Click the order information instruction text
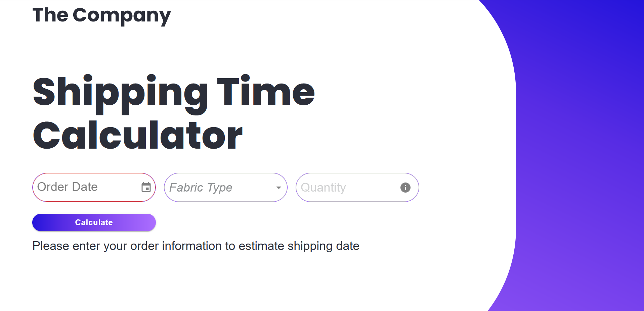The height and width of the screenshot is (311, 644). (x=196, y=246)
